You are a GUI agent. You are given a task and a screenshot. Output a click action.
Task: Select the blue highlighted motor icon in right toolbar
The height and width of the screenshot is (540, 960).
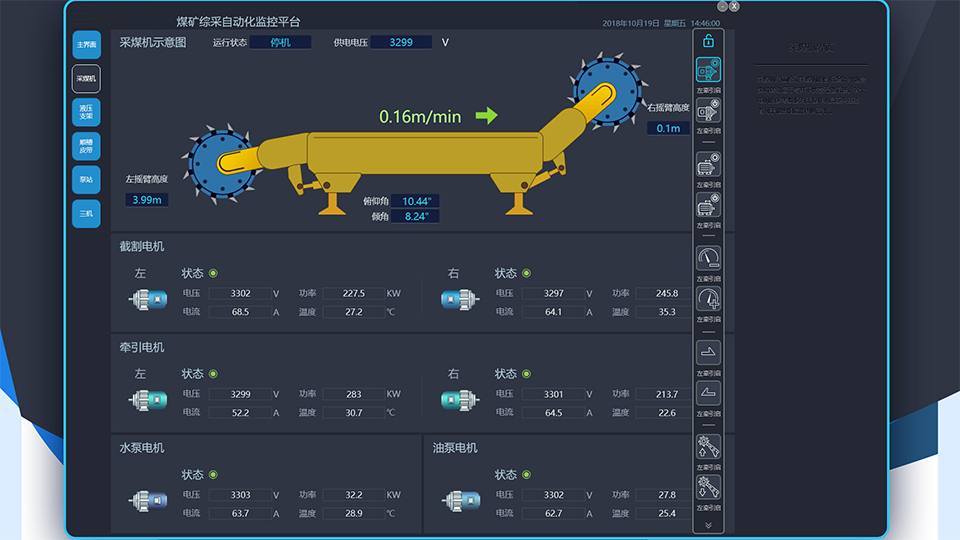(708, 71)
